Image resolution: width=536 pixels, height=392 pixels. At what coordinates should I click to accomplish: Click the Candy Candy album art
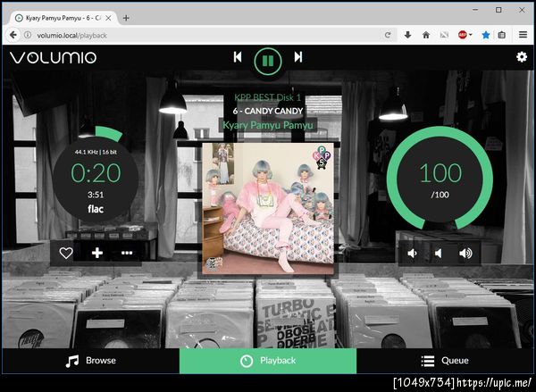(268, 208)
